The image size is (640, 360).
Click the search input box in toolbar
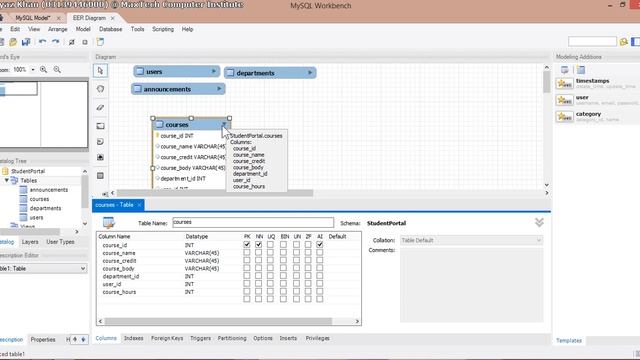coord(592,41)
